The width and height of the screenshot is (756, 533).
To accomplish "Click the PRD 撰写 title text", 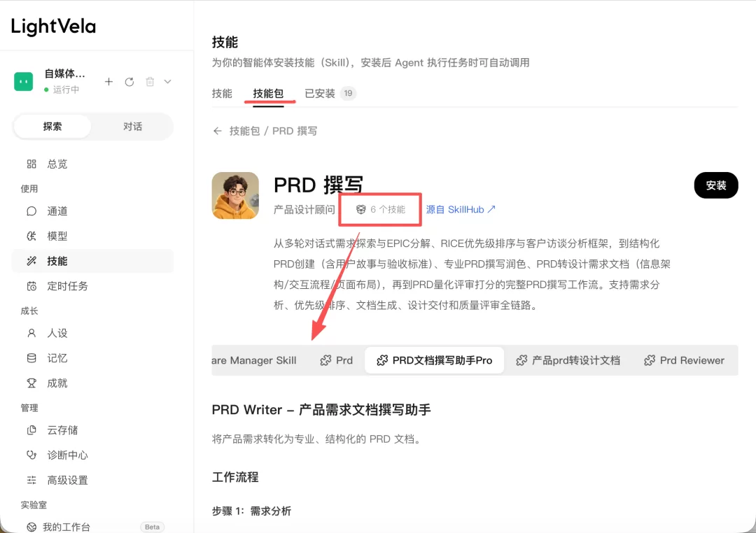I will [318, 185].
